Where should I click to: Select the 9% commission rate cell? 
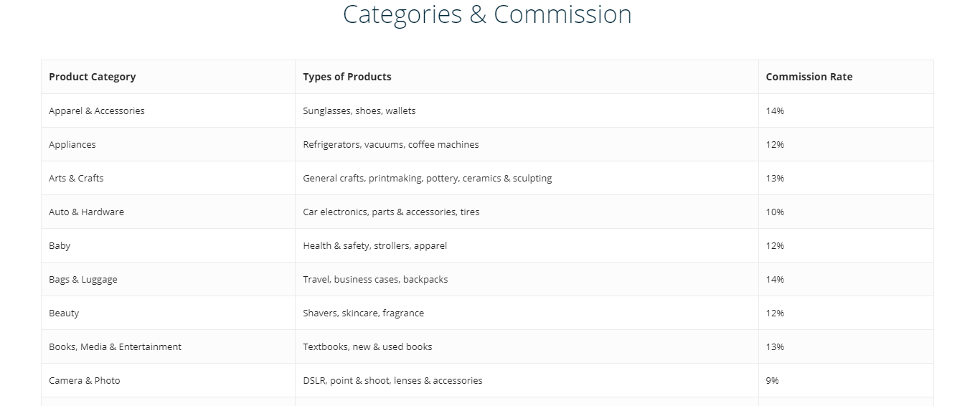[x=846, y=380]
